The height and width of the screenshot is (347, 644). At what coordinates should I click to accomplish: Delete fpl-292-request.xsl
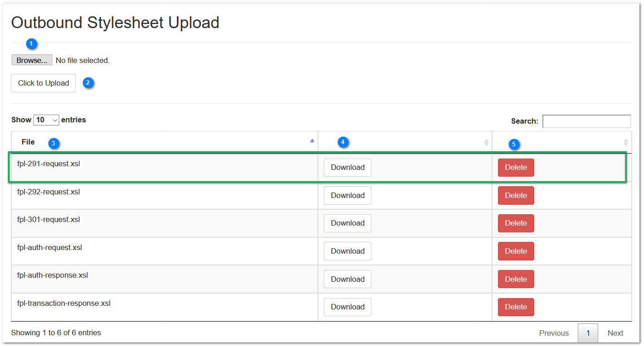point(516,195)
